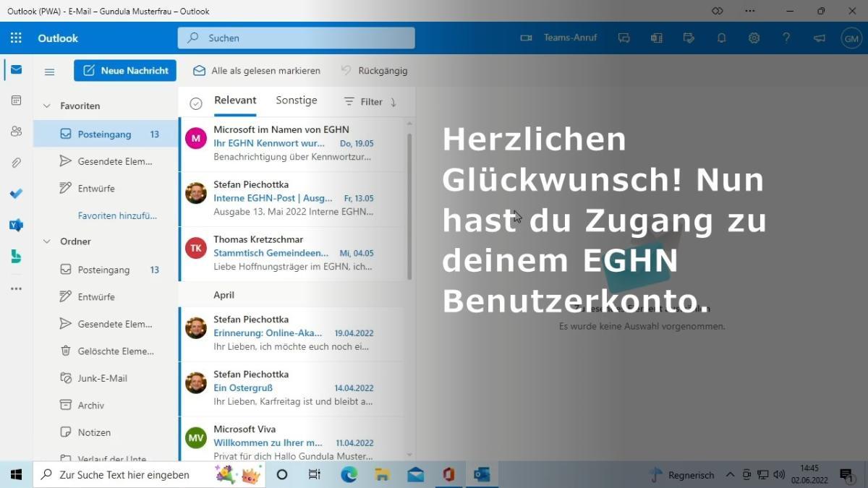Open the To Do checkmark icon

click(16, 194)
